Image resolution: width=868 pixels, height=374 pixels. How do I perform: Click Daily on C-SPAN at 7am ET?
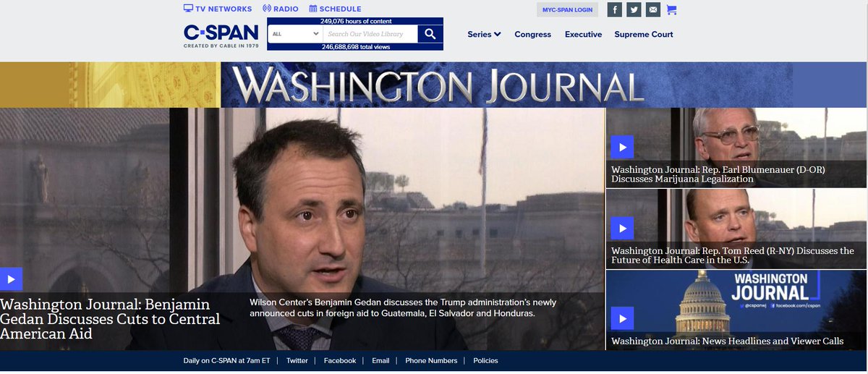tap(227, 360)
